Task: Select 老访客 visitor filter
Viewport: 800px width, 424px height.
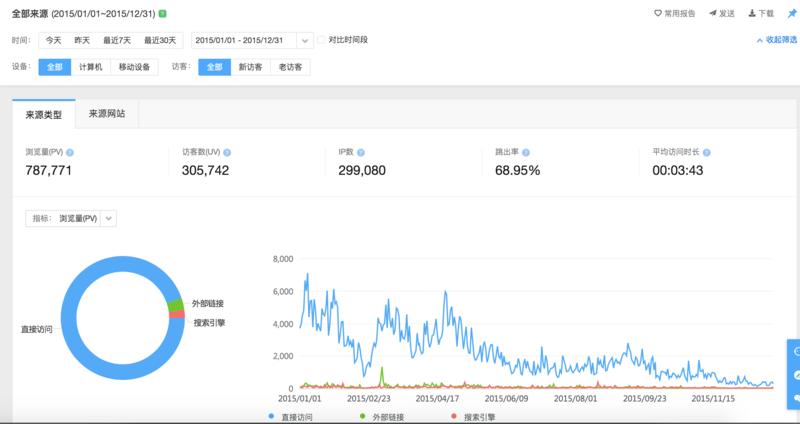Action: tap(290, 67)
